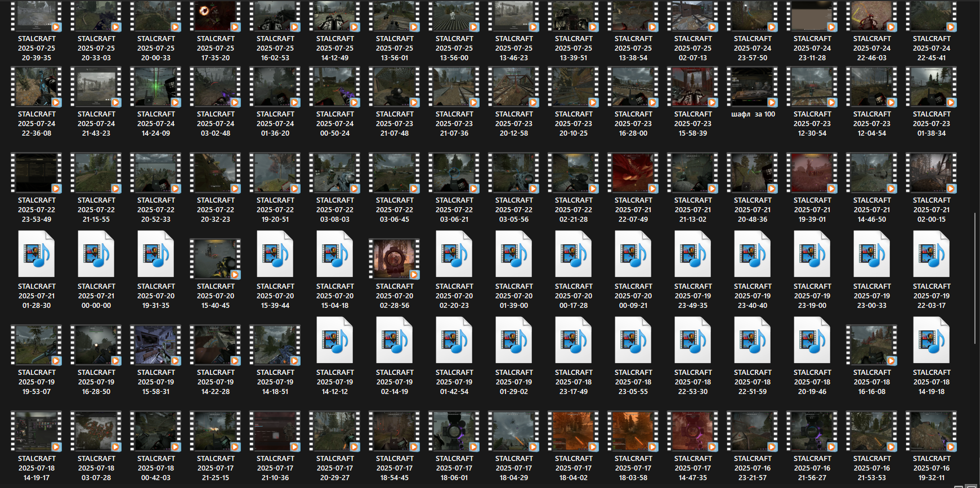Select file name STALCRAFT 2025-07-18 14-19-17

37,468
